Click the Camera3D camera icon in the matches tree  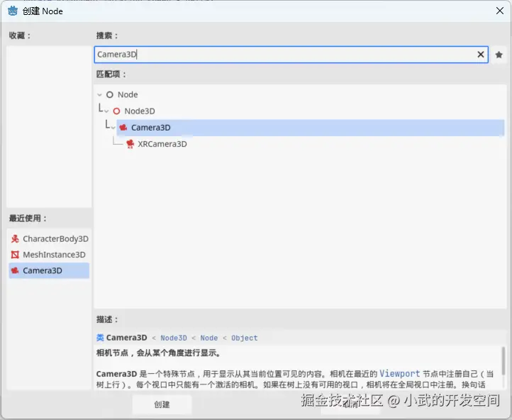(x=123, y=128)
